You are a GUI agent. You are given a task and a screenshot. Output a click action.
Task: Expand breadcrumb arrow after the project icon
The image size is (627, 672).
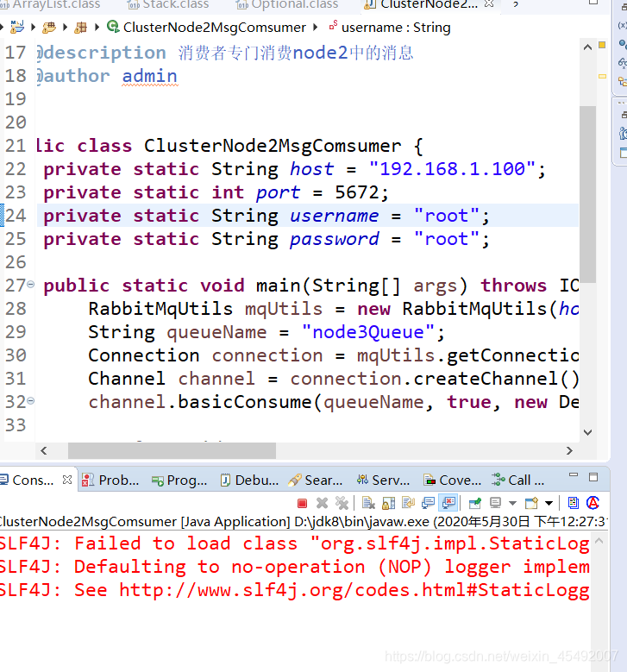tap(33, 27)
